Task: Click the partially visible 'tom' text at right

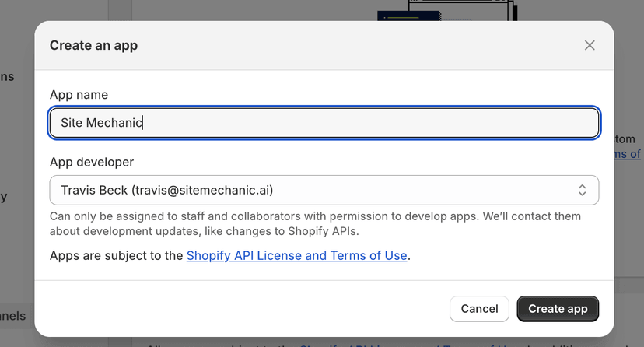Action: coord(625,139)
